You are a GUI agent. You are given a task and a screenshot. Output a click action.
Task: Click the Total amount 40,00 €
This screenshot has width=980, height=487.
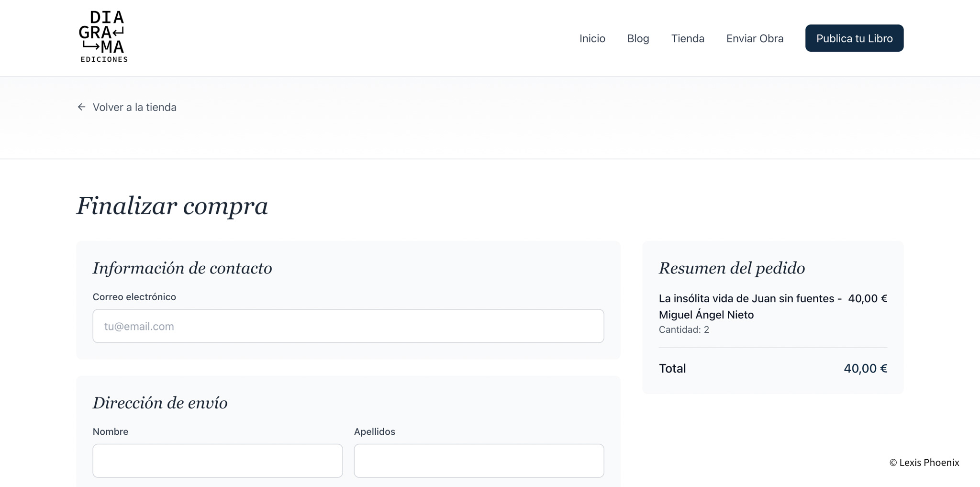[865, 368]
